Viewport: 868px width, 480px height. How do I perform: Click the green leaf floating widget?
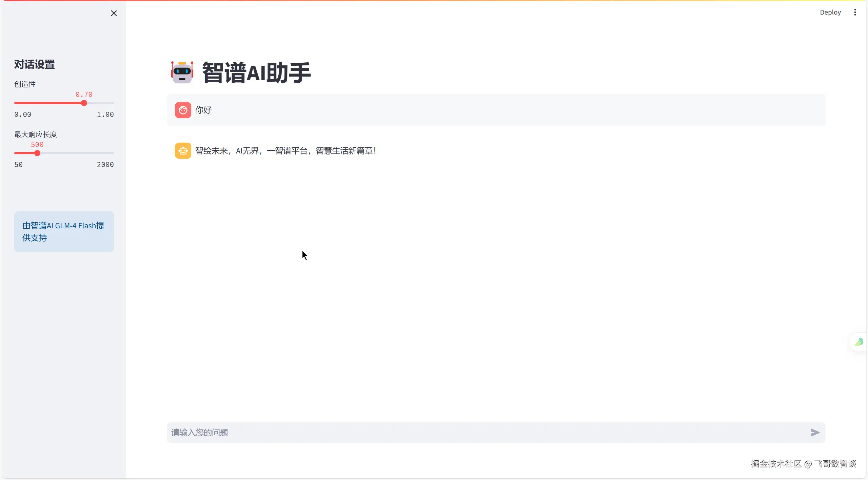[x=859, y=342]
